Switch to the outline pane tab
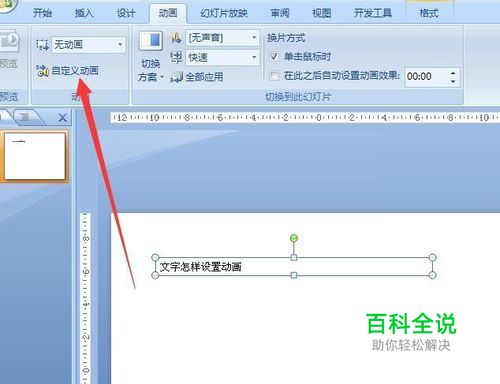The image size is (500, 384). (x=26, y=117)
